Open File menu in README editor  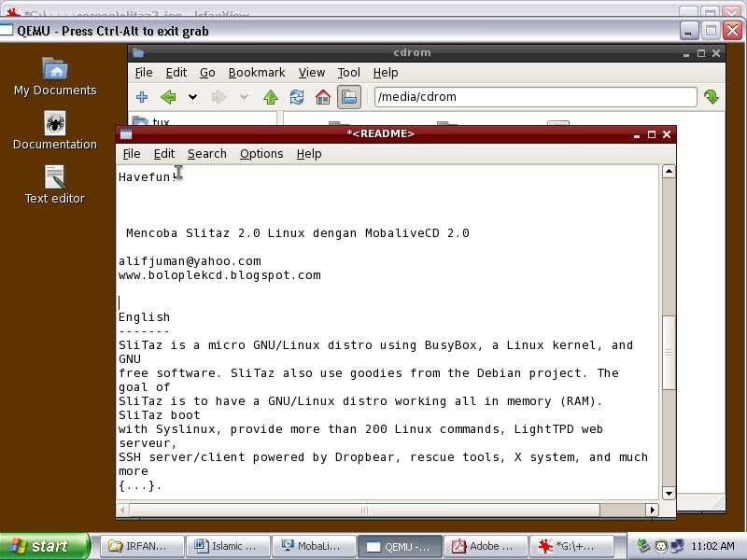(132, 154)
